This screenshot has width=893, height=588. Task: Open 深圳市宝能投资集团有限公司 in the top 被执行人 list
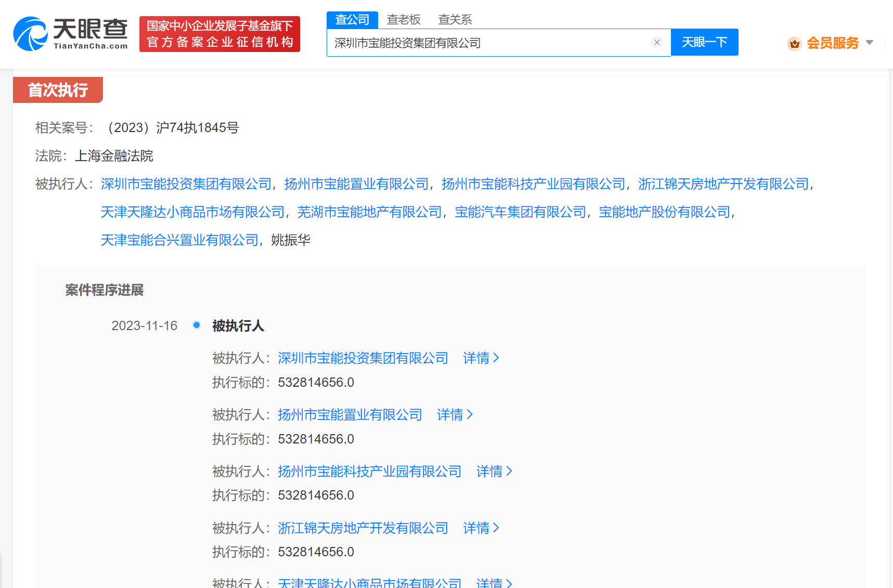[186, 184]
